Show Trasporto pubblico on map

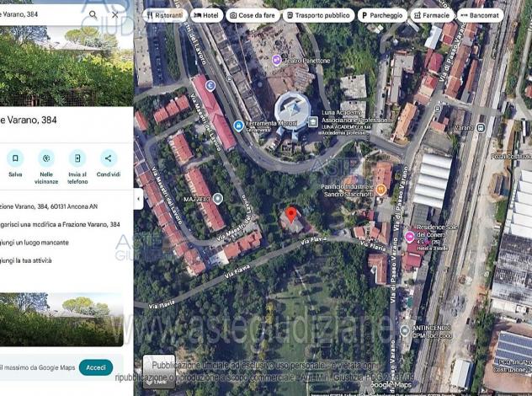click(x=318, y=15)
